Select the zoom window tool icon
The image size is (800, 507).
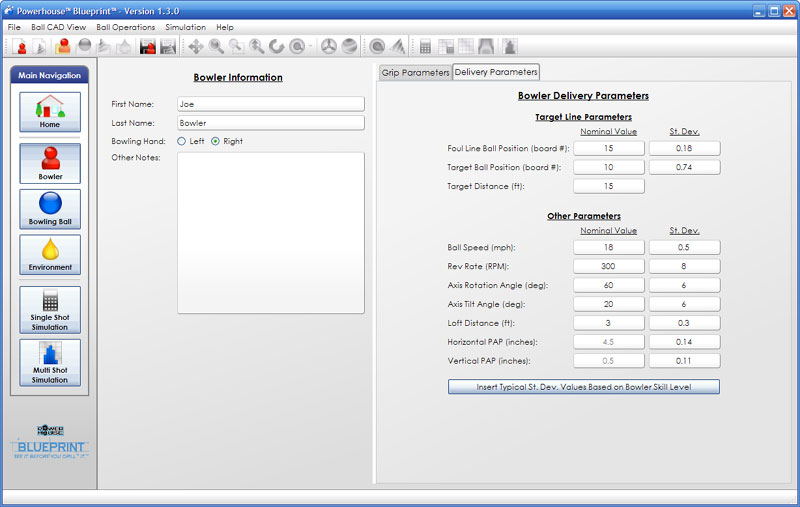coord(236,46)
